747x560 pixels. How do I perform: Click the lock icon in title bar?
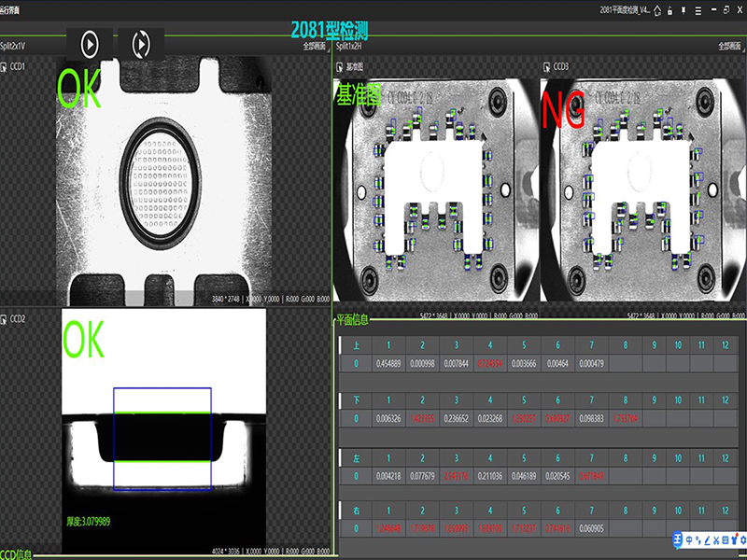click(x=672, y=10)
